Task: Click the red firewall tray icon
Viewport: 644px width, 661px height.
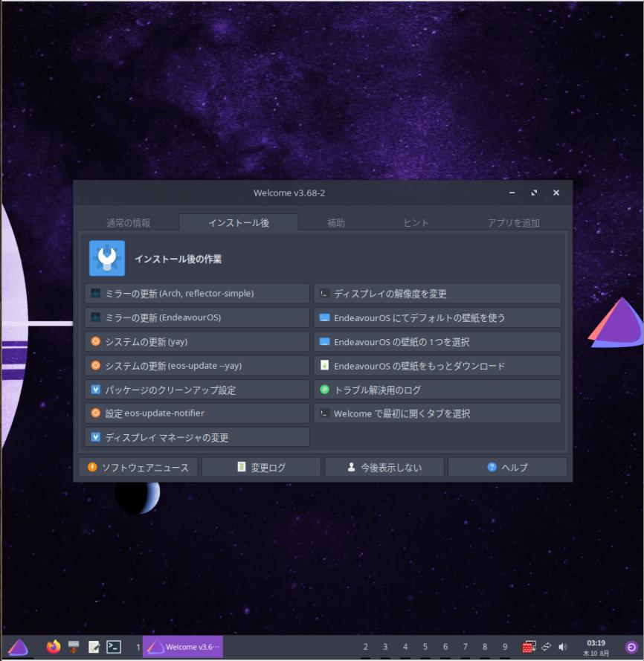Action: tap(529, 647)
